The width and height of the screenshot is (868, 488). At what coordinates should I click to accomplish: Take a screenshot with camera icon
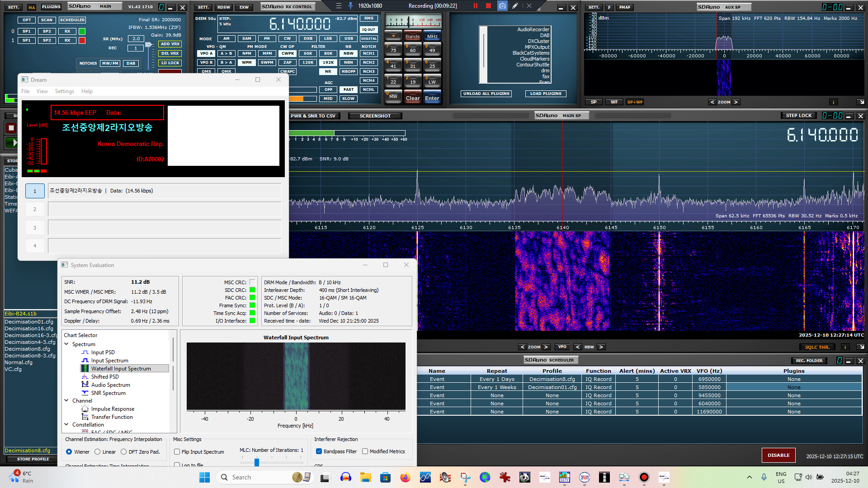502,6
